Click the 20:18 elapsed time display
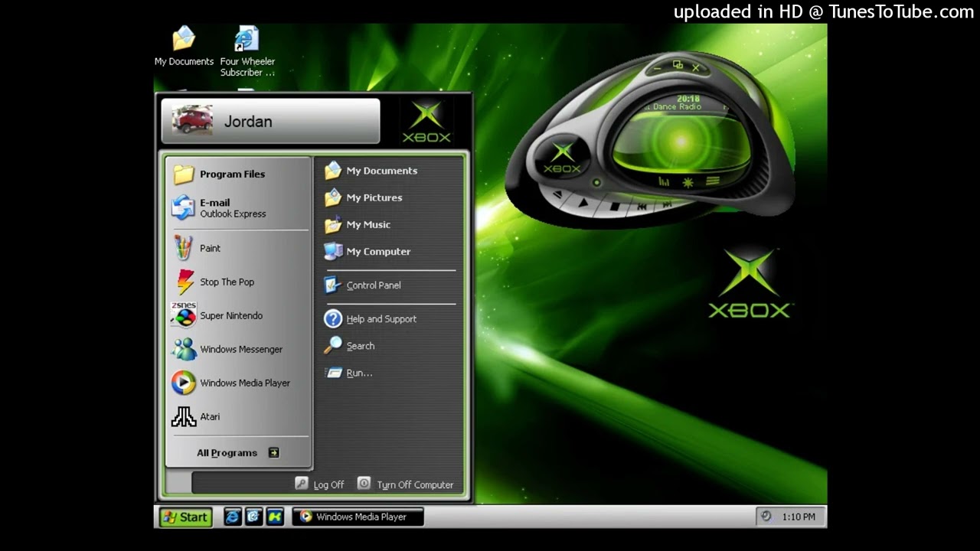The image size is (980, 551). (x=688, y=99)
